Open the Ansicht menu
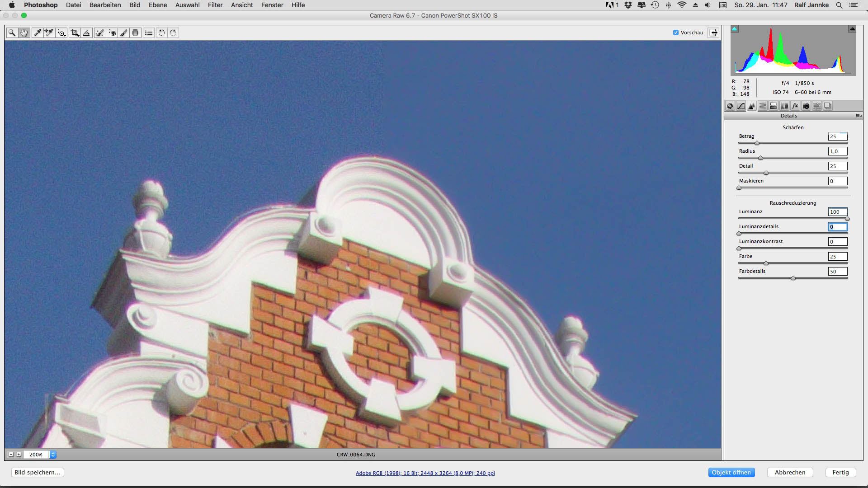Viewport: 868px width, 488px height. coord(242,5)
